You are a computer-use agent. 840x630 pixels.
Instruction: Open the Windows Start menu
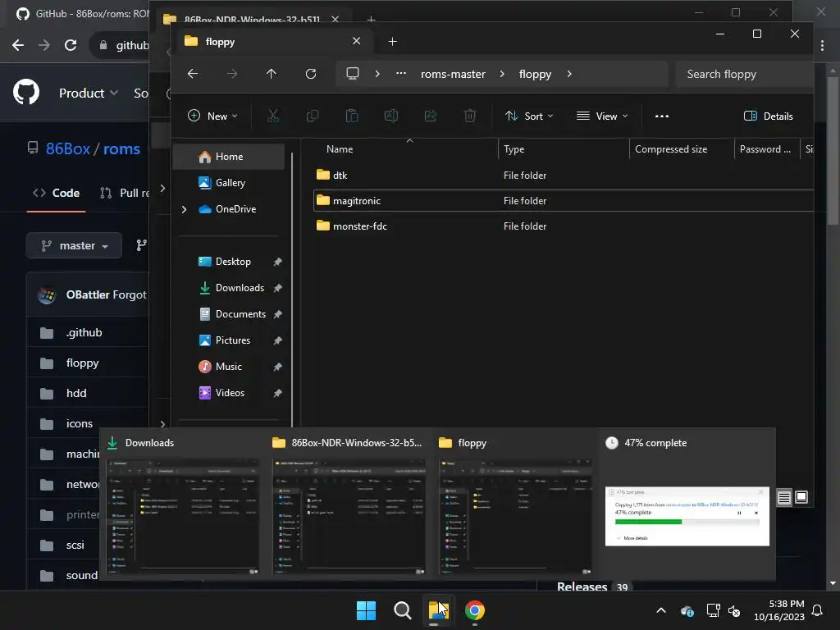367,610
